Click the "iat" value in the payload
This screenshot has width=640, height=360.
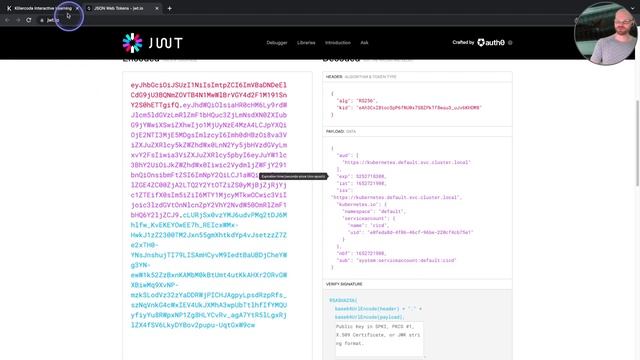[371, 184]
